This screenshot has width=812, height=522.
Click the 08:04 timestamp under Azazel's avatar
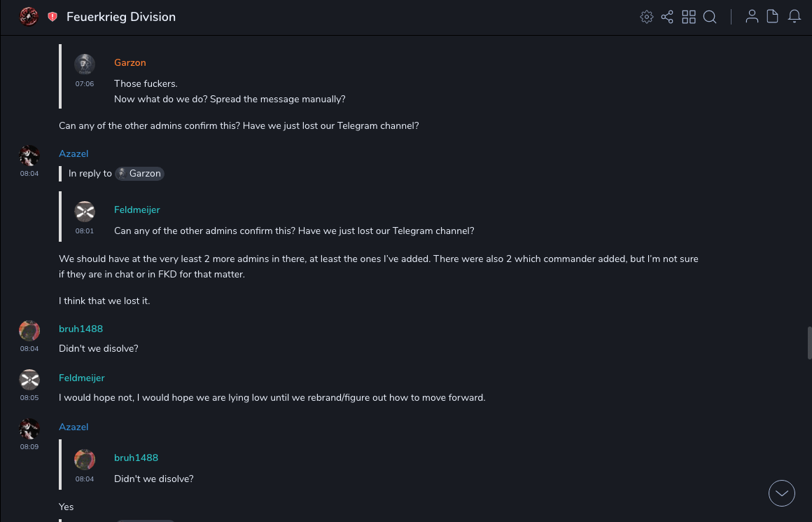pyautogui.click(x=29, y=174)
